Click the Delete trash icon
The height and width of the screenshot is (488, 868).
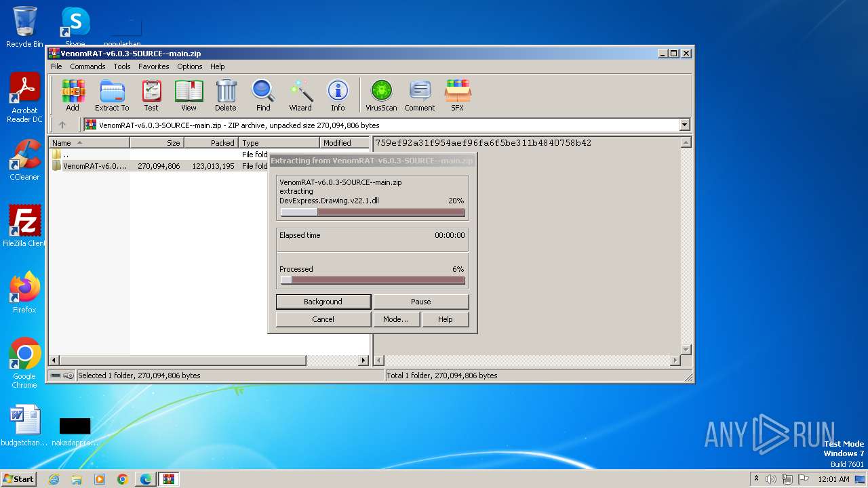coord(226,95)
